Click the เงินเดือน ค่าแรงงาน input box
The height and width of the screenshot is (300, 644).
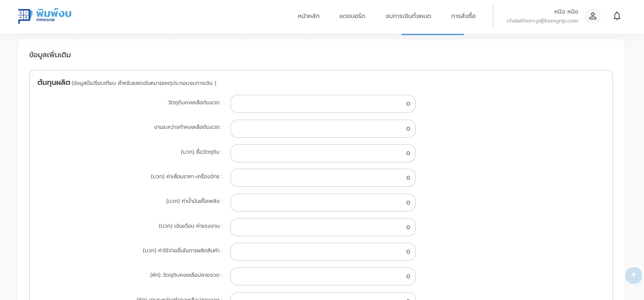point(323,227)
